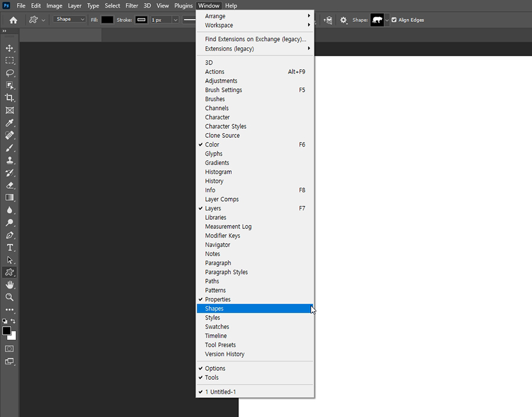
Task: Select the Move tool
Action: (x=9, y=48)
